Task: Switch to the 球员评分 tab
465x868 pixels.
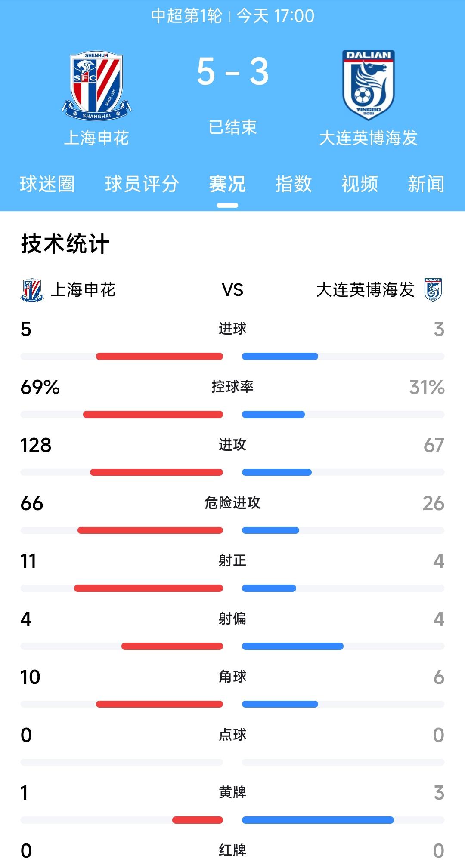Action: point(142,184)
